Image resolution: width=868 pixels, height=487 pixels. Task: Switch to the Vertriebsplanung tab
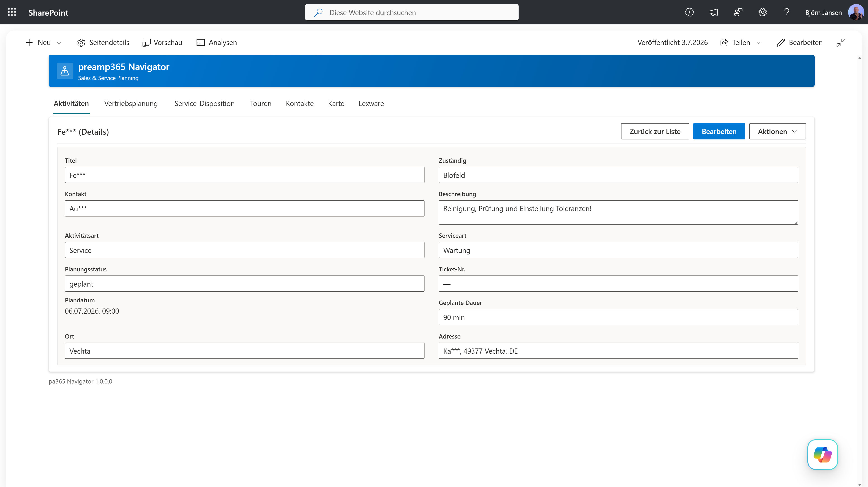131,104
